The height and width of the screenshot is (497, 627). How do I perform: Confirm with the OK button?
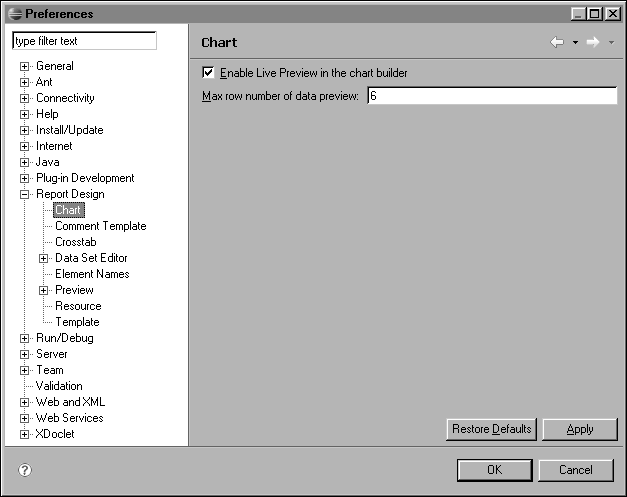pyautogui.click(x=494, y=470)
